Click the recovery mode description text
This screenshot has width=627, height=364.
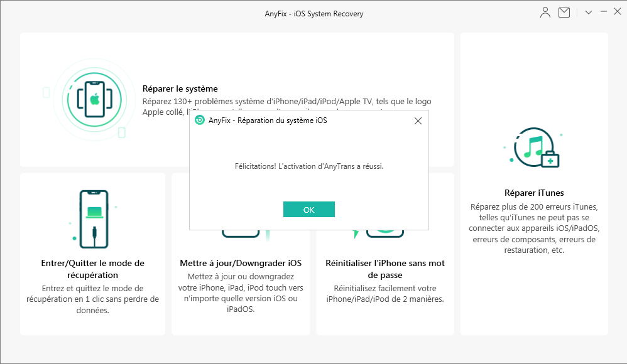93,299
